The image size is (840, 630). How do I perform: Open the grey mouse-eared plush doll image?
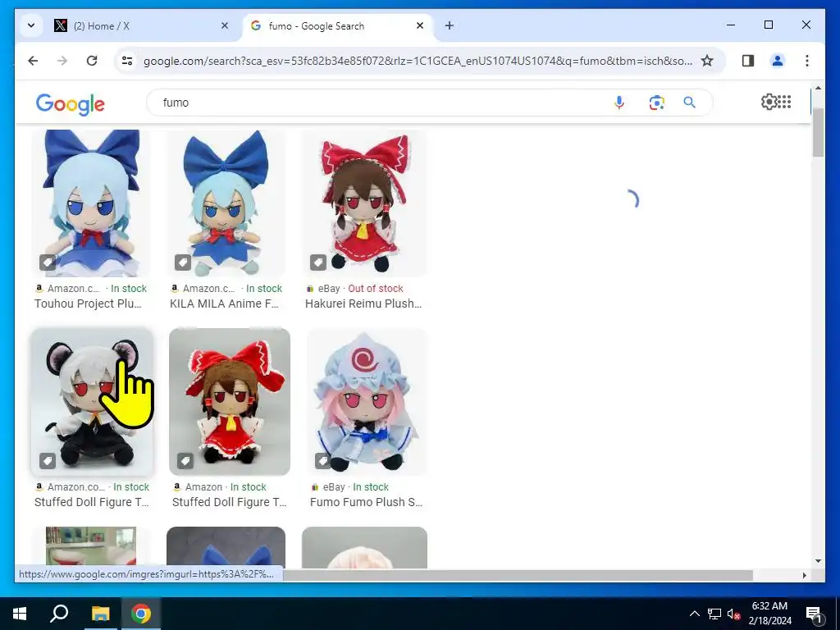pos(92,402)
